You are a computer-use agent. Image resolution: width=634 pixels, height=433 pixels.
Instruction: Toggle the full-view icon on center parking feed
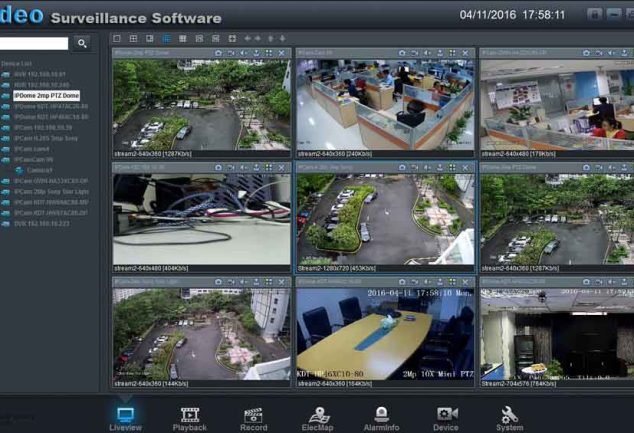(x=452, y=167)
